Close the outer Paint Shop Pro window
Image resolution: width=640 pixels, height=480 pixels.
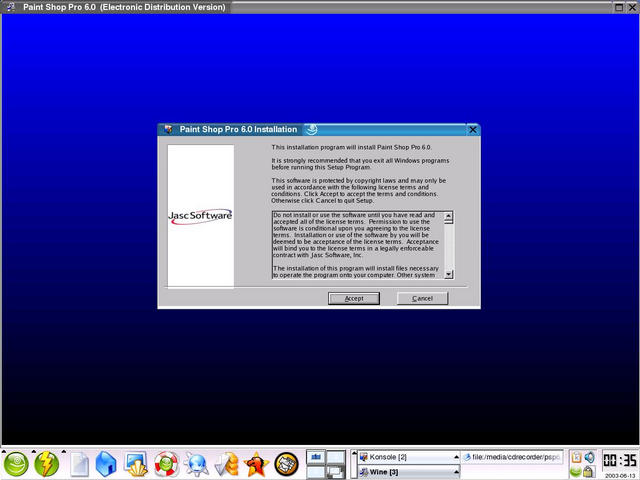(632, 7)
